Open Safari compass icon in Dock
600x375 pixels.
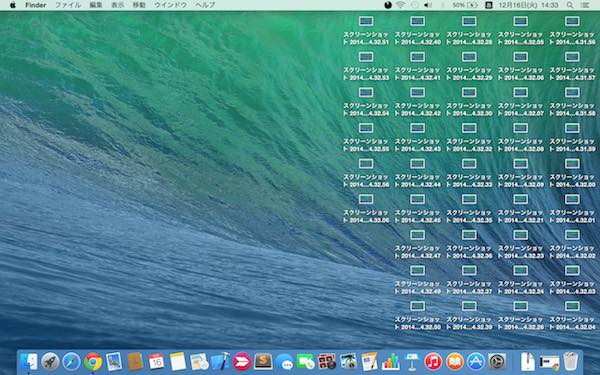coord(72,362)
